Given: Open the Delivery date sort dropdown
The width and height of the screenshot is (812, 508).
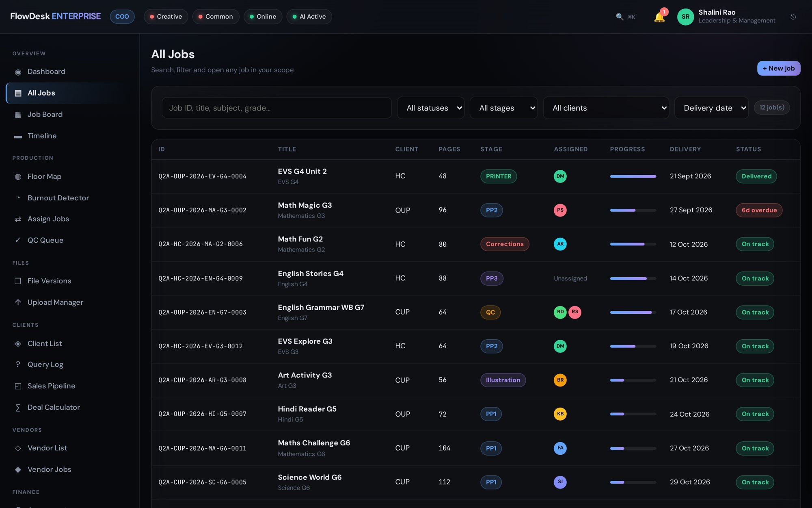Looking at the screenshot, I should 711,108.
